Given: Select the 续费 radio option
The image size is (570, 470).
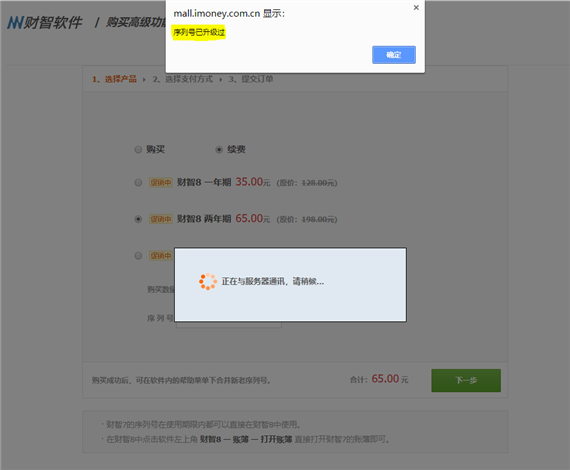Looking at the screenshot, I should 219,149.
